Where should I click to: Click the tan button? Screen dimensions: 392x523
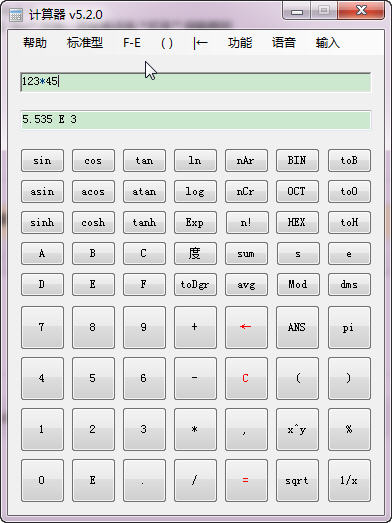(x=144, y=160)
